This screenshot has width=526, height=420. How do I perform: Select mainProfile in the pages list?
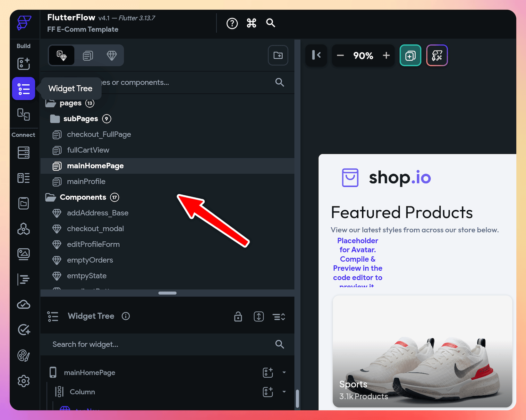[x=86, y=181]
